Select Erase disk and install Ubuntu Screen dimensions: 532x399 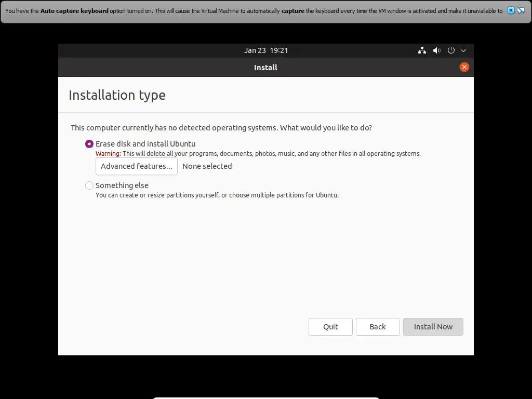tap(89, 144)
